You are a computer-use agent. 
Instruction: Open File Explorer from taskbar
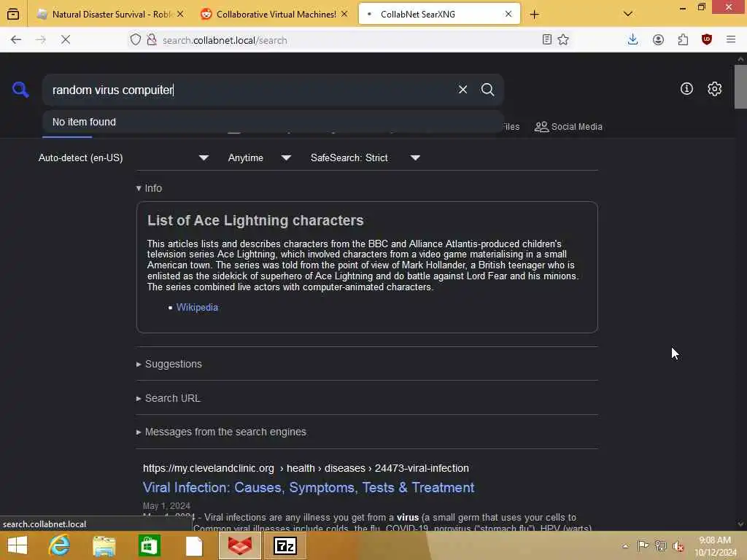click(x=104, y=545)
